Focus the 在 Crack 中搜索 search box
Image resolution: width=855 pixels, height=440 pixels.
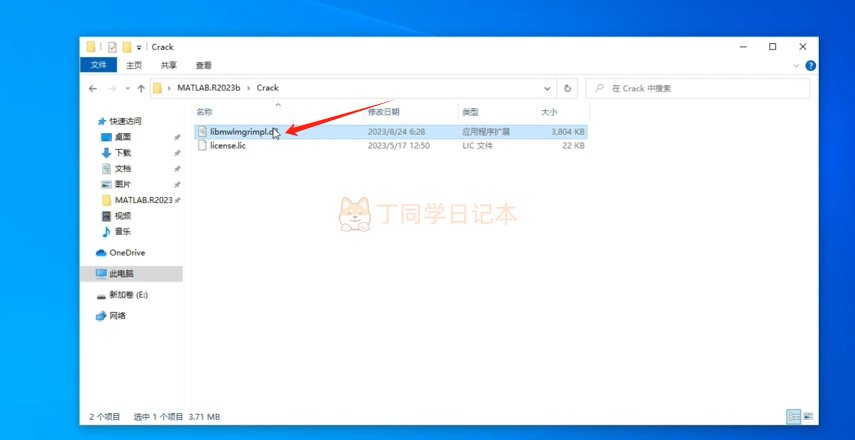click(x=697, y=88)
